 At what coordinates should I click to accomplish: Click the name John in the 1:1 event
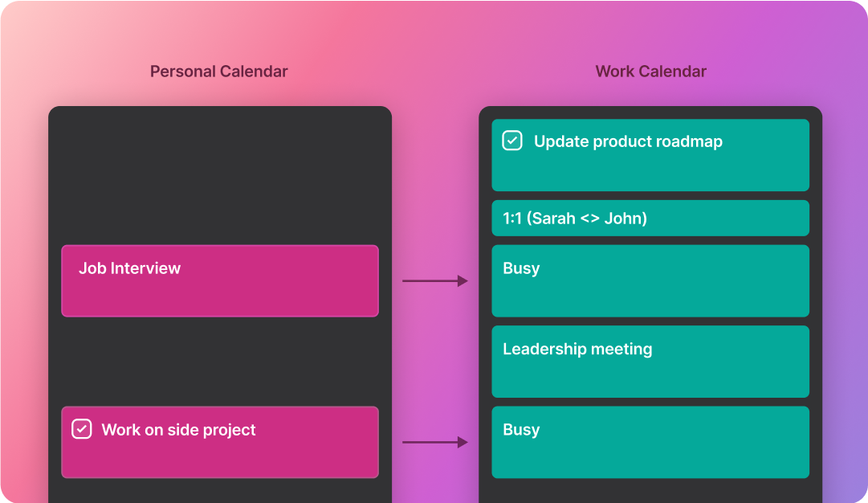click(x=623, y=219)
